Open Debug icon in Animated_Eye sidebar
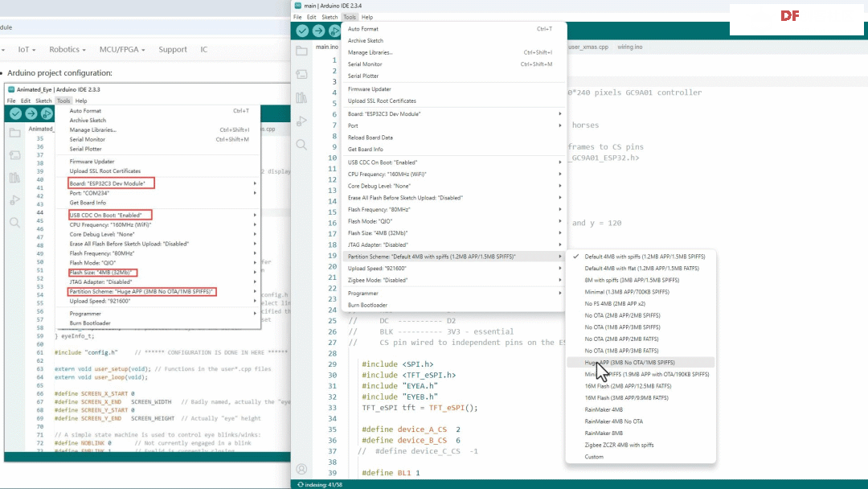 (x=15, y=200)
